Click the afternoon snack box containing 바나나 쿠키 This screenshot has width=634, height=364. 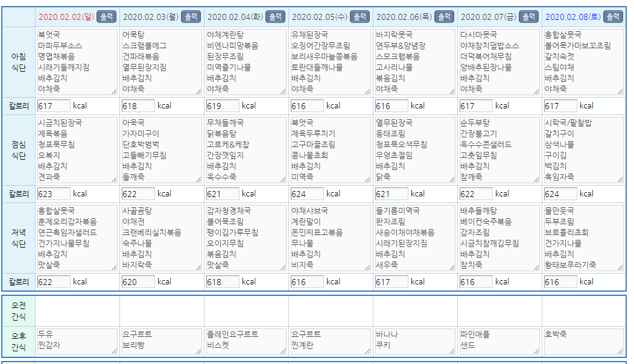pyautogui.click(x=414, y=340)
